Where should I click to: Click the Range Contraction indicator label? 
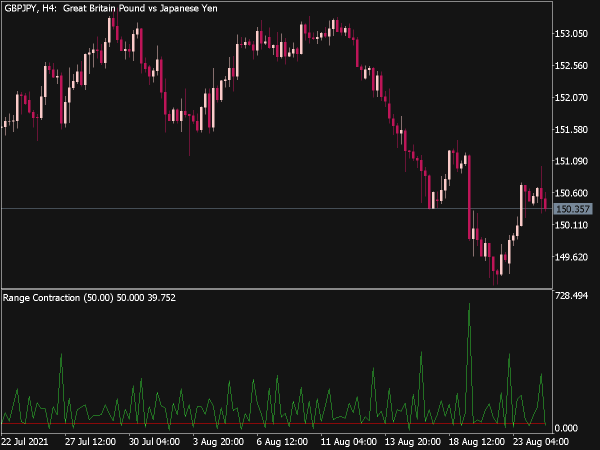[89, 298]
